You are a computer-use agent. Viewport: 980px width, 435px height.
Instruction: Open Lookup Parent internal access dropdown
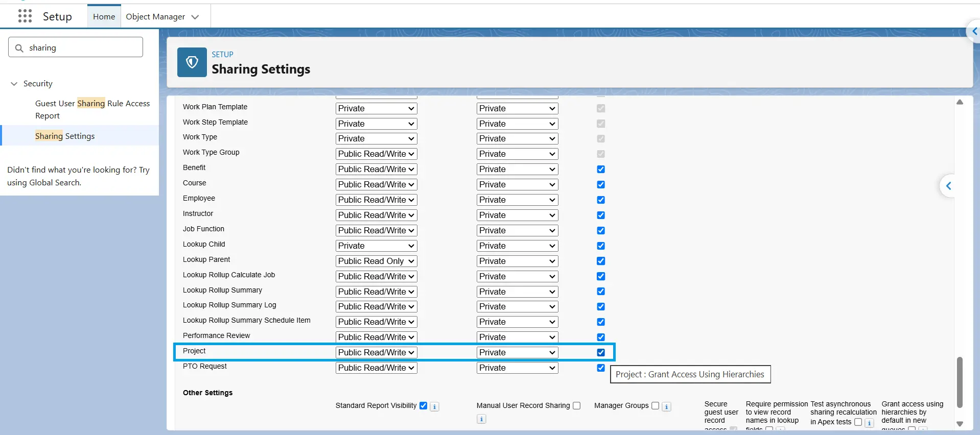tap(377, 261)
